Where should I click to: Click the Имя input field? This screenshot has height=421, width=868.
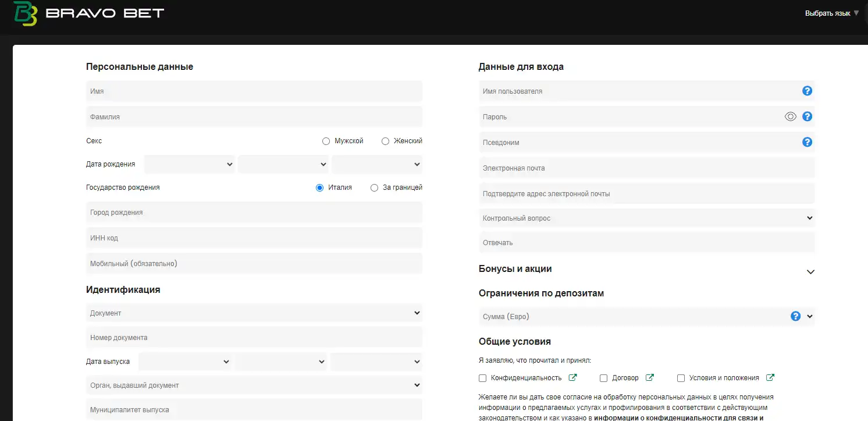point(254,91)
